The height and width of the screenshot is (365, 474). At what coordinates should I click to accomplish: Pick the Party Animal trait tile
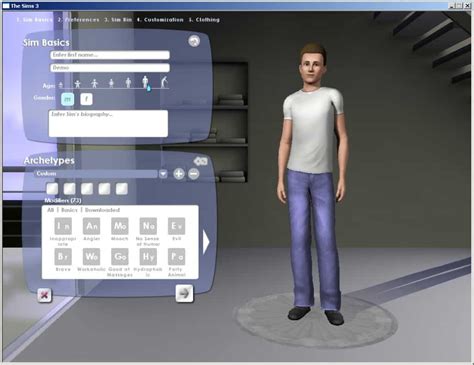(x=176, y=257)
